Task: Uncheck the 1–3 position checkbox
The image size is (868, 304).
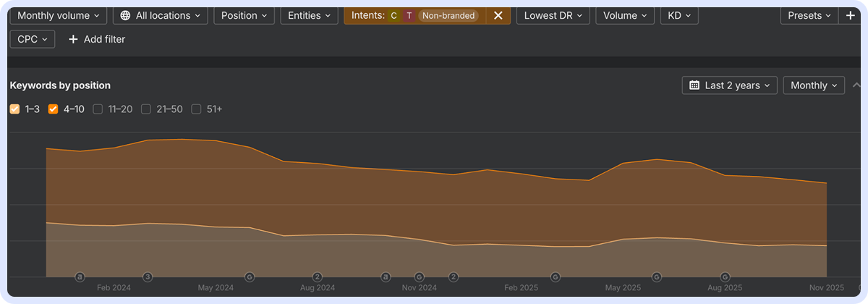Action: (14, 109)
